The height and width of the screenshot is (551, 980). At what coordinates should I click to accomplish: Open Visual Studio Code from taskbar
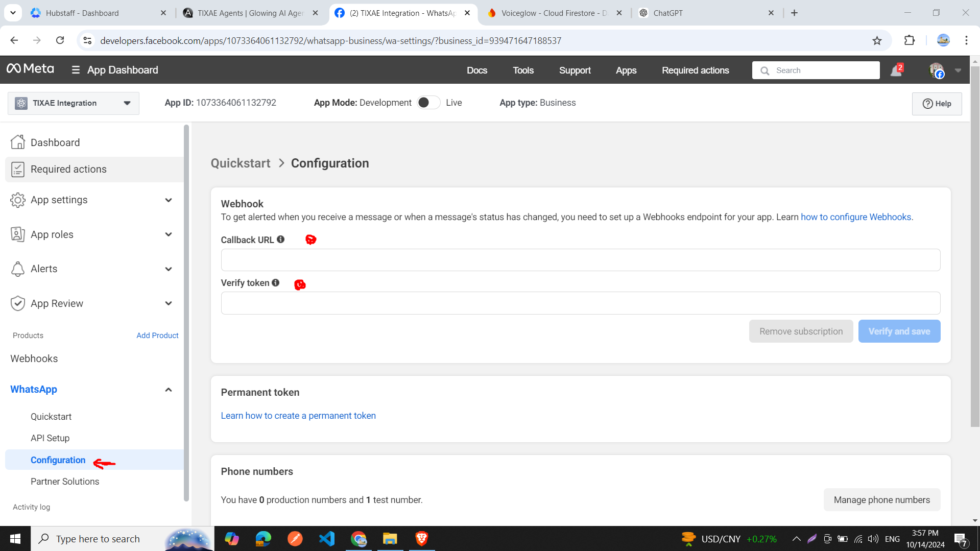click(327, 539)
